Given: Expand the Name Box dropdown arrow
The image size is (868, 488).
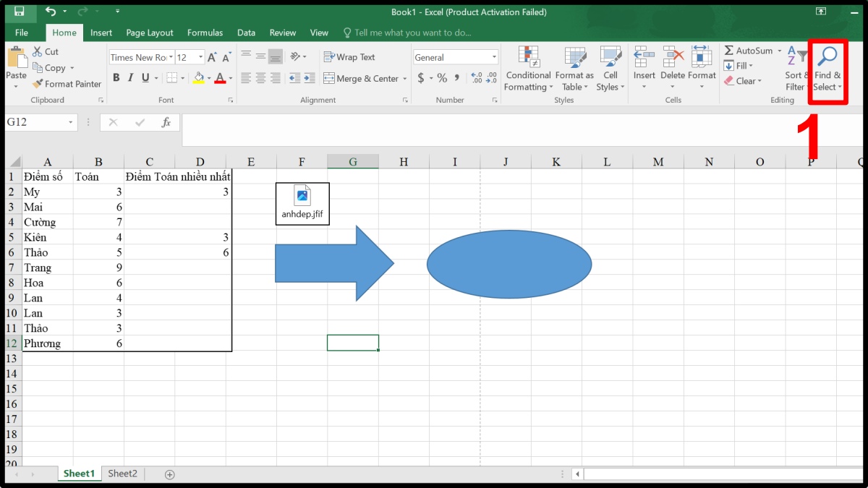Looking at the screenshot, I should click(x=71, y=122).
